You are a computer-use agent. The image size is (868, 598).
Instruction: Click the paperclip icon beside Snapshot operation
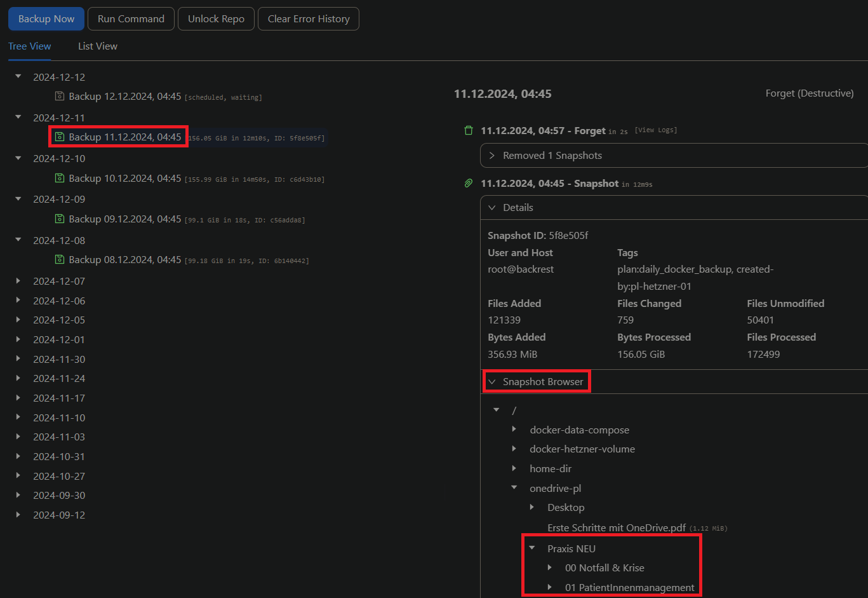click(x=469, y=184)
